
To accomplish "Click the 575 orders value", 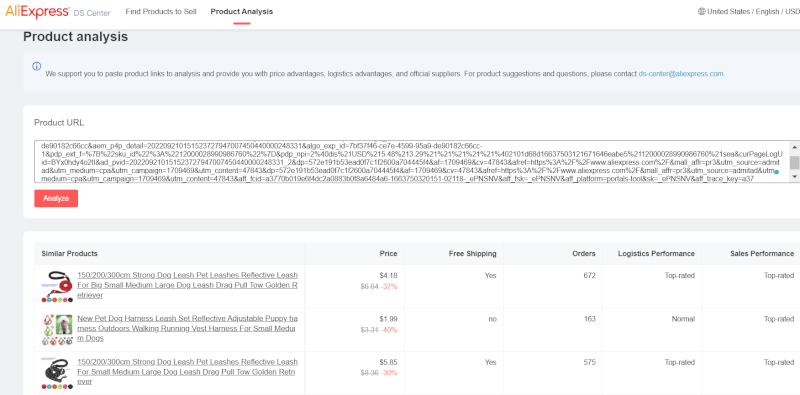I will [x=589, y=362].
